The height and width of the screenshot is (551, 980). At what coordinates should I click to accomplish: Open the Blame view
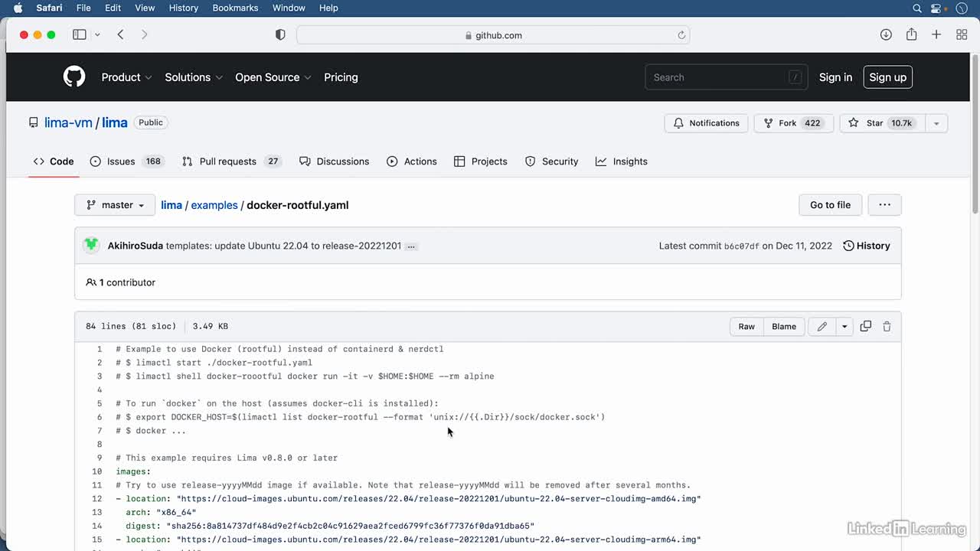[x=784, y=326]
